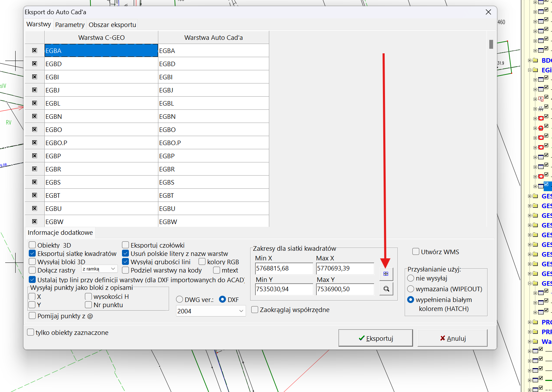
Task: Choose wymazania (WIPEOUT) masking option
Action: 411,289
